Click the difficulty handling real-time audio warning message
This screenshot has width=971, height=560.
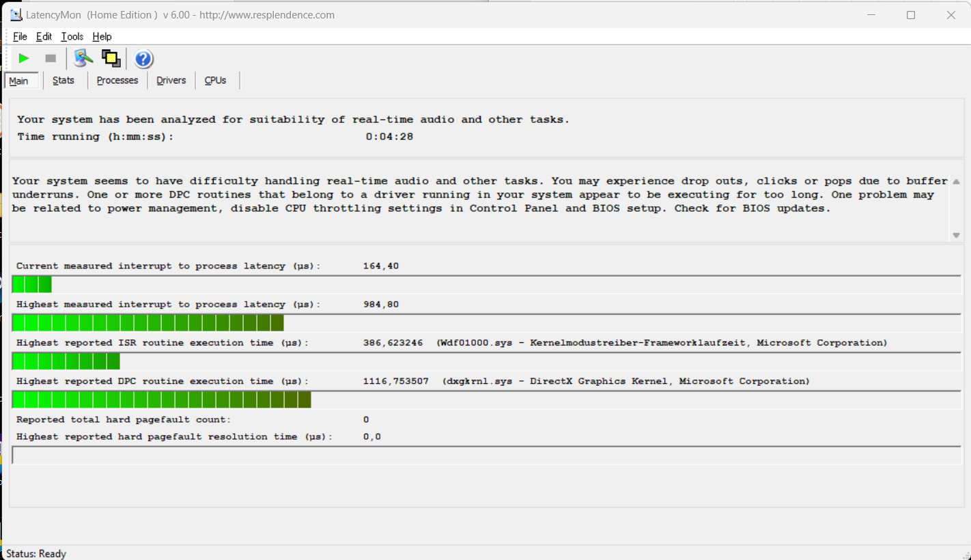pos(480,195)
